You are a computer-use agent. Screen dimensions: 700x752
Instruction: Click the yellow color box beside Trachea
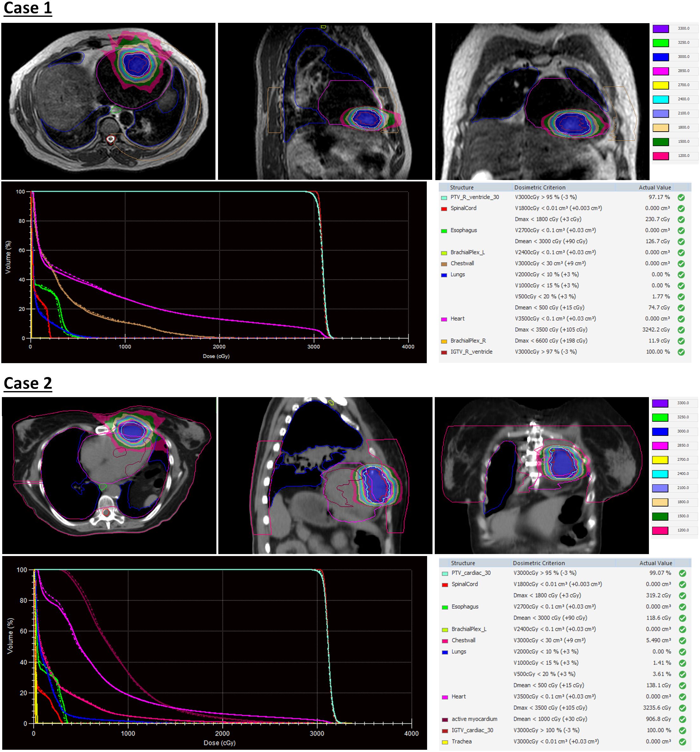(445, 742)
